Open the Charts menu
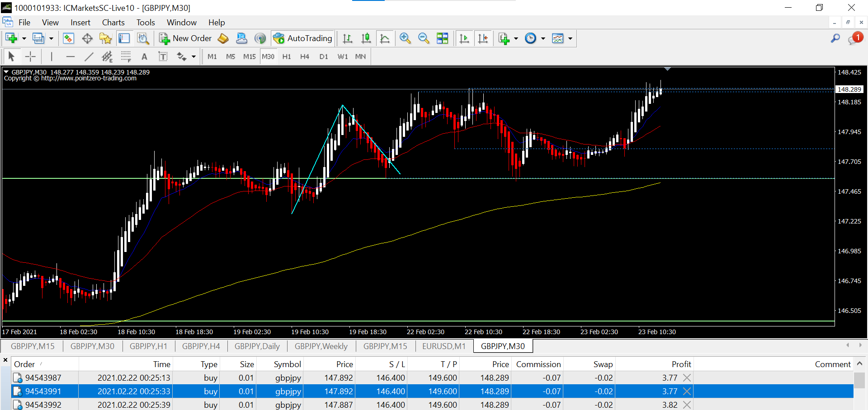 click(113, 23)
